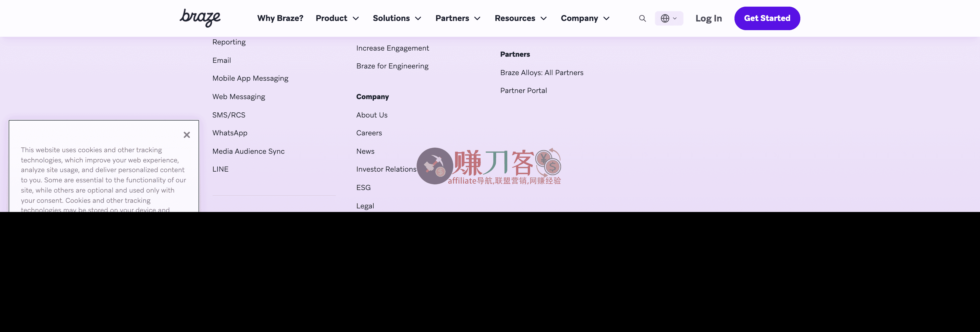Close the cookie notice with X
Image resolution: width=980 pixels, height=332 pixels.
click(x=186, y=135)
